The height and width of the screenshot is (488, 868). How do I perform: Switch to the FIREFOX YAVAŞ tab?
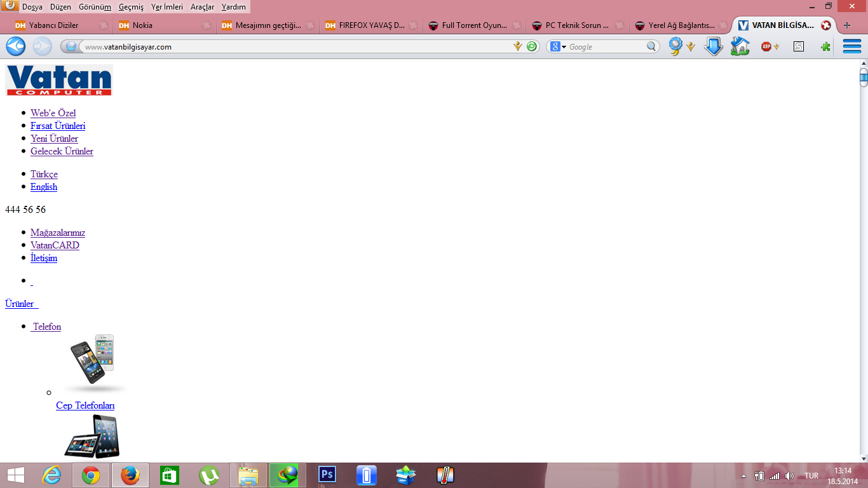click(x=371, y=25)
